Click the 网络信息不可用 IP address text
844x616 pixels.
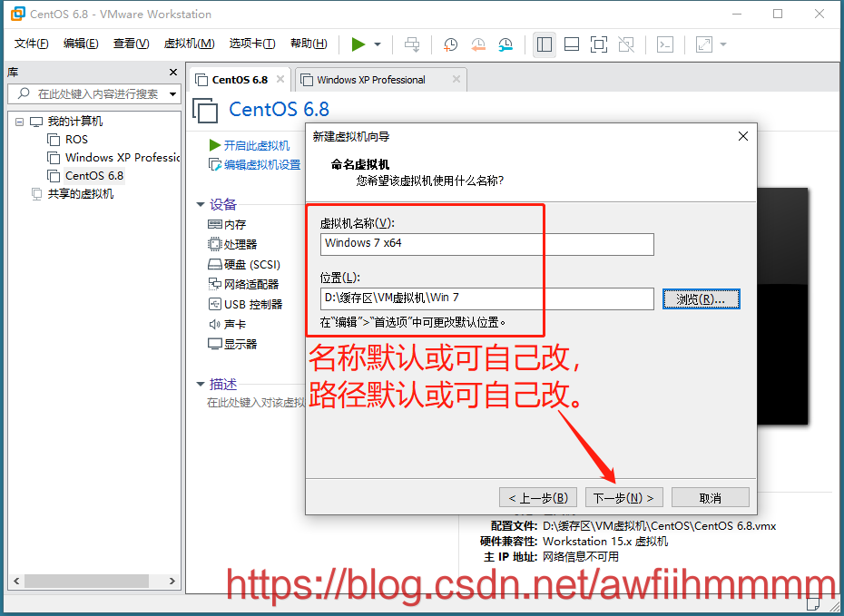coord(581,556)
